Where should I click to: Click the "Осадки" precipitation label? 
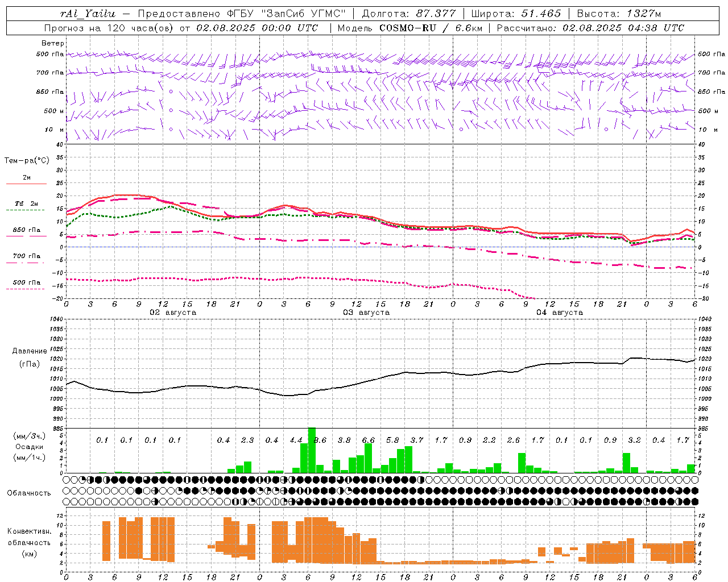tap(29, 447)
